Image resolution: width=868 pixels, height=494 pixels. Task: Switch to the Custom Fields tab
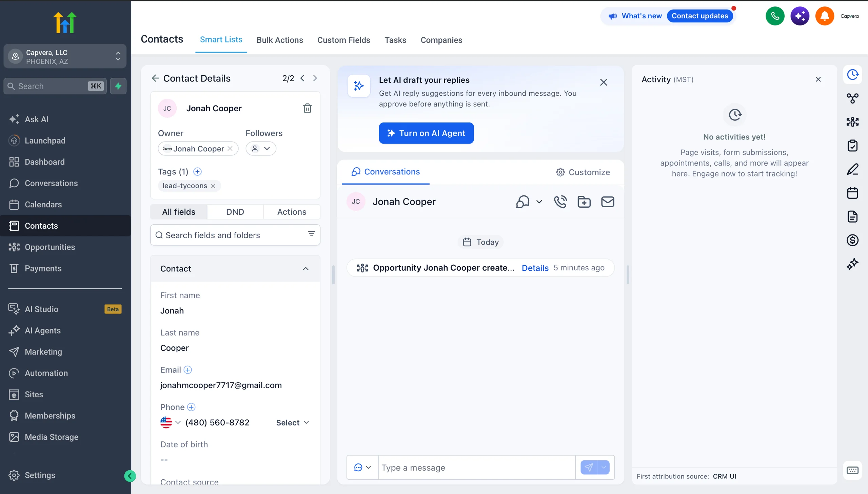click(x=343, y=40)
